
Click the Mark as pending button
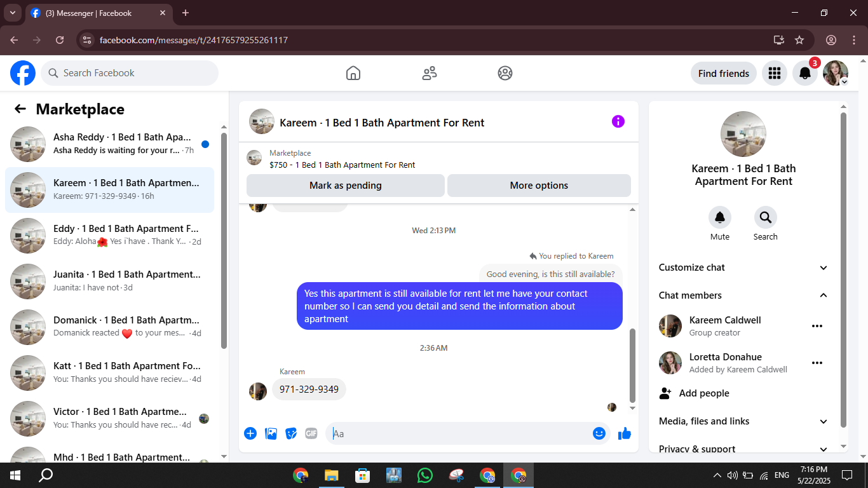pos(346,186)
